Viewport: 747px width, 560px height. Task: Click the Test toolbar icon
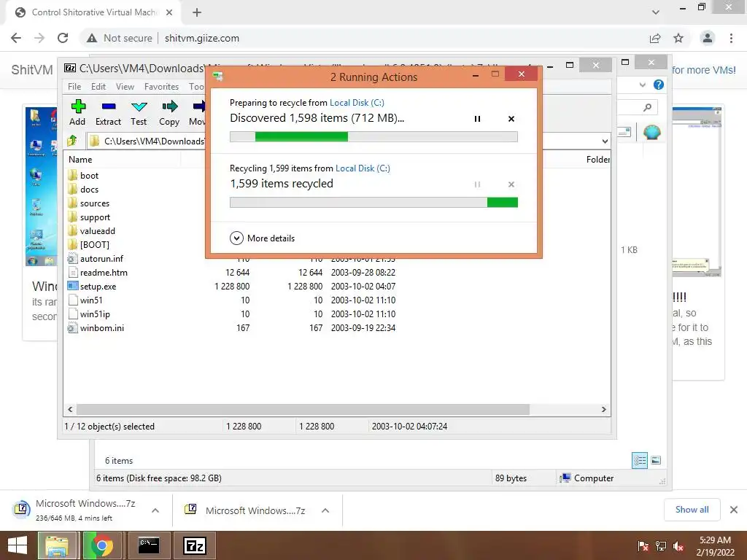(139, 113)
